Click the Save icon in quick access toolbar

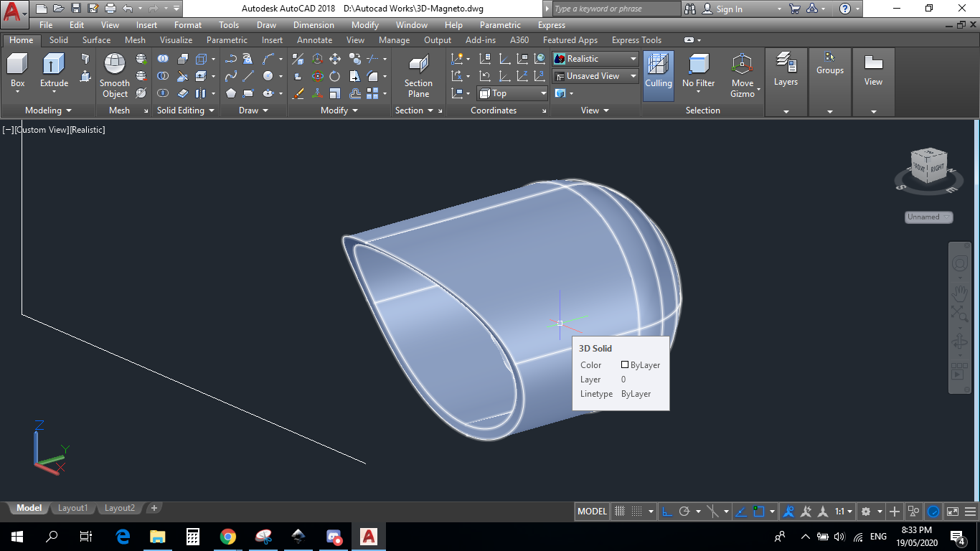(x=75, y=9)
